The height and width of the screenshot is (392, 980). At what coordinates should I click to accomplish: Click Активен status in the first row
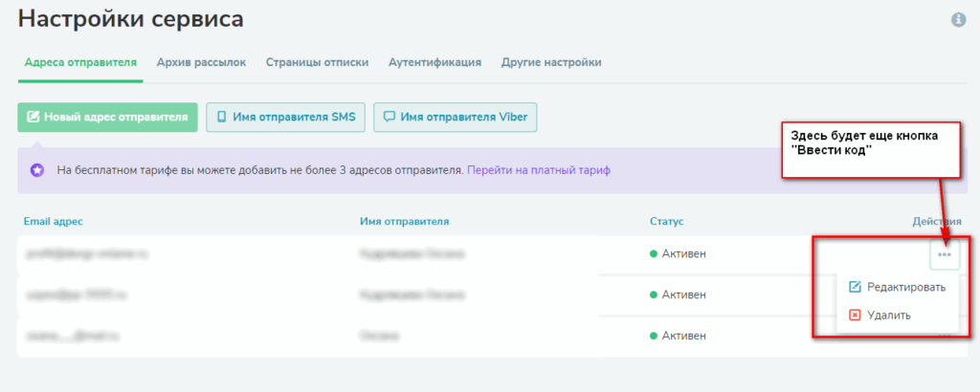click(x=678, y=254)
